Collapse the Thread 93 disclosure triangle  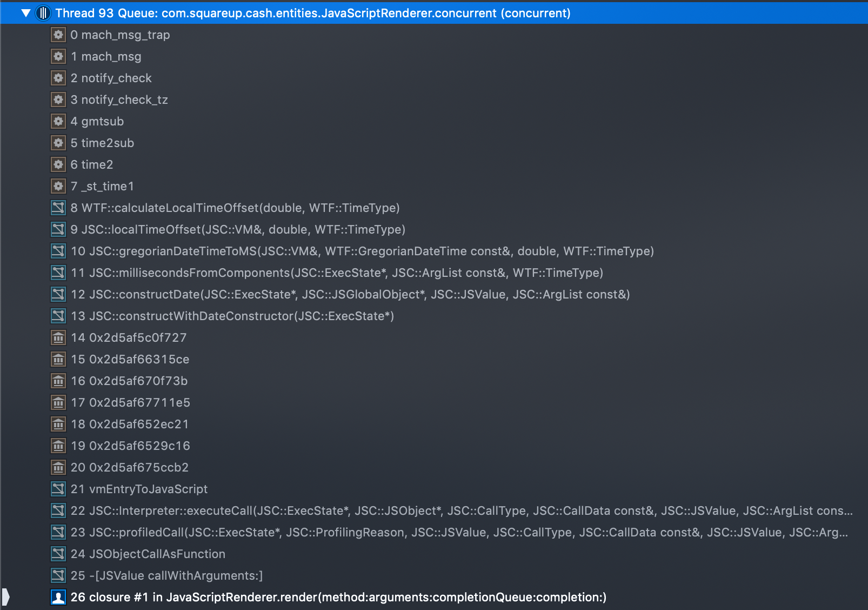tap(25, 13)
